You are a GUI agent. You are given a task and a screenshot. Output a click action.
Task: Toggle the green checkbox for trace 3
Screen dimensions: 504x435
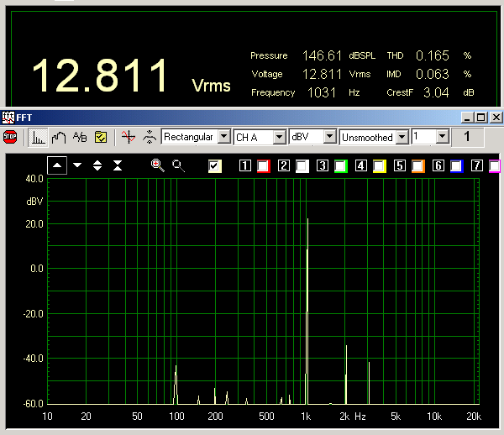(341, 166)
